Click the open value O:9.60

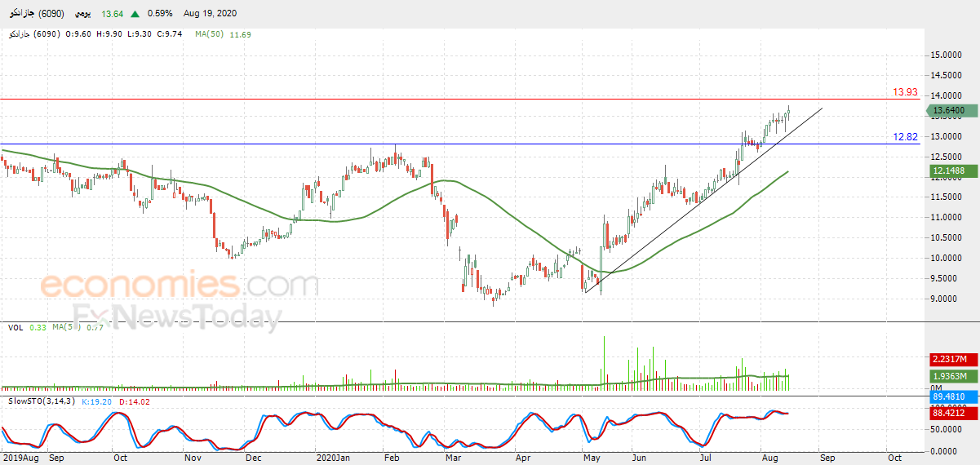click(x=77, y=34)
